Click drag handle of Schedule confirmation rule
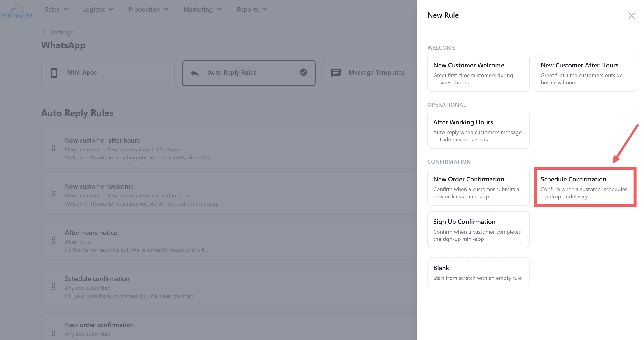This screenshot has width=644, height=340. [54, 287]
